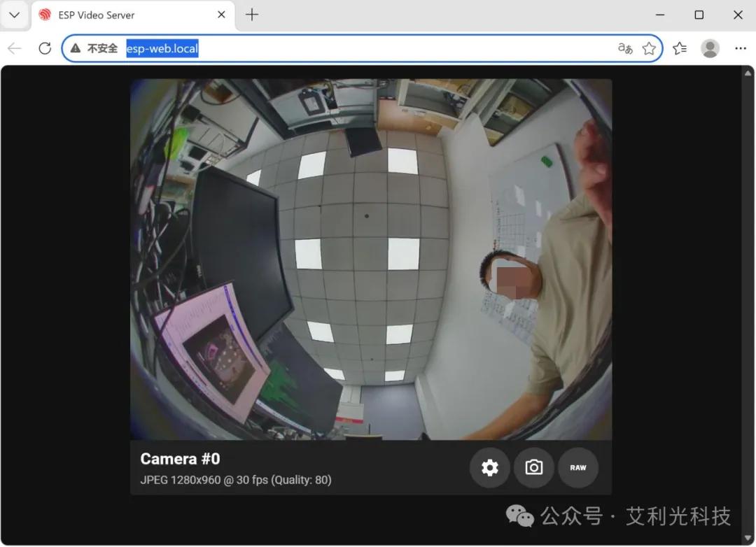
Task: Click the scrollbar down arrow
Action: (x=748, y=538)
